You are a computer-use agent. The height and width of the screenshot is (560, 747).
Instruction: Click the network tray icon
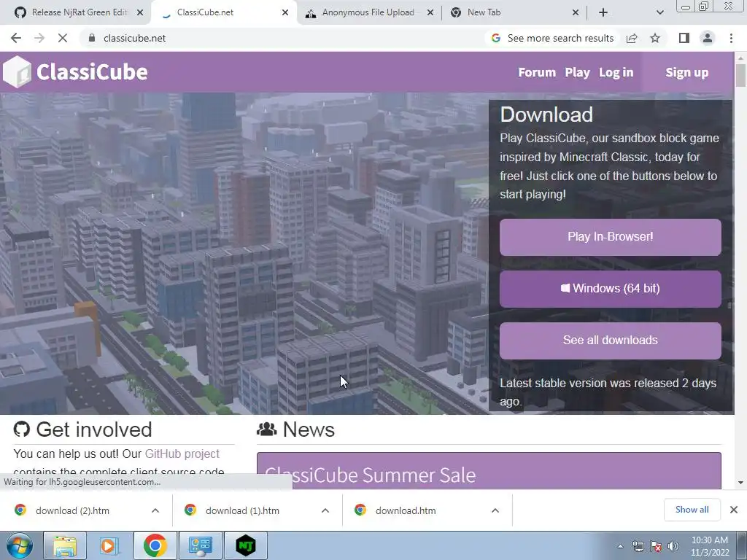pos(638,547)
